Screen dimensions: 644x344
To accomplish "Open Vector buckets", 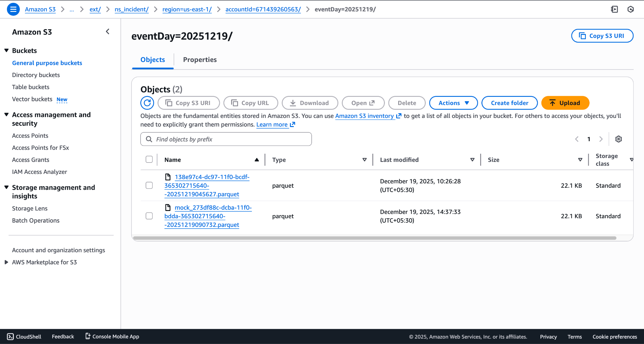I will (32, 99).
